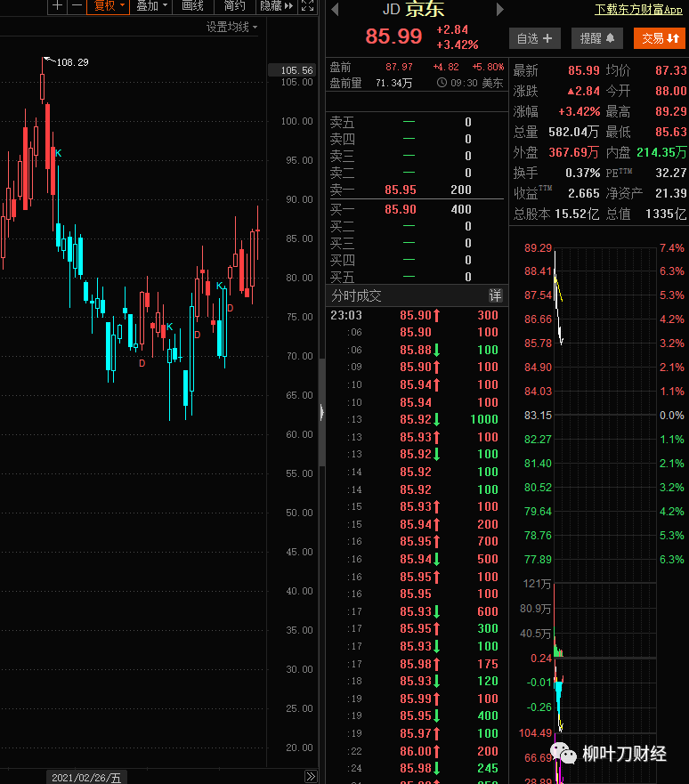Set a 提醒 alert
The height and width of the screenshot is (784, 689).
point(597,38)
